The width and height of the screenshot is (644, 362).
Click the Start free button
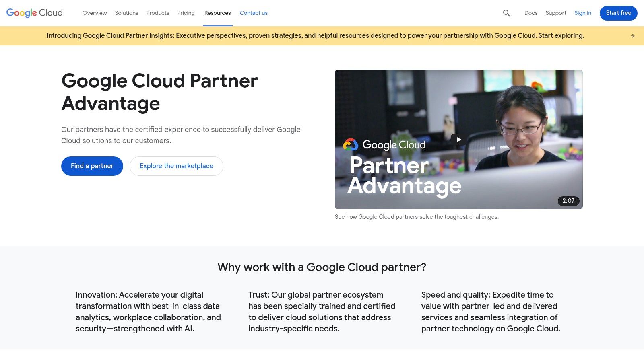point(618,13)
